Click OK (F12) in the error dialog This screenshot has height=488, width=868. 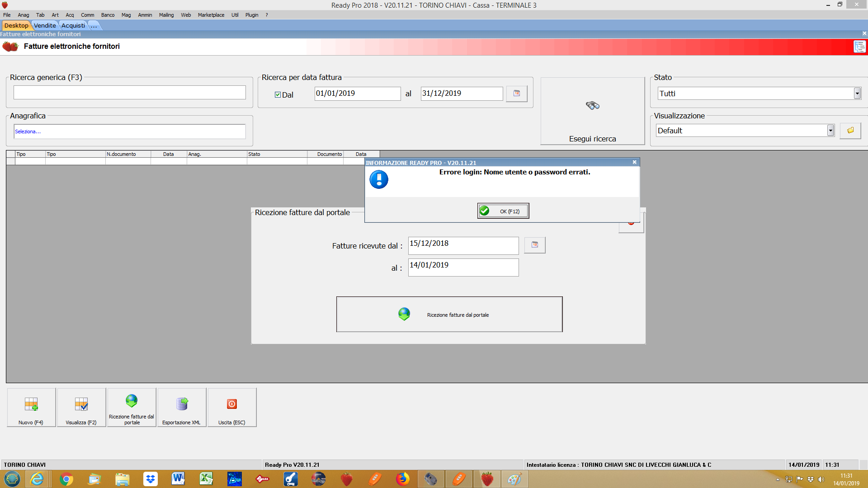pos(503,211)
